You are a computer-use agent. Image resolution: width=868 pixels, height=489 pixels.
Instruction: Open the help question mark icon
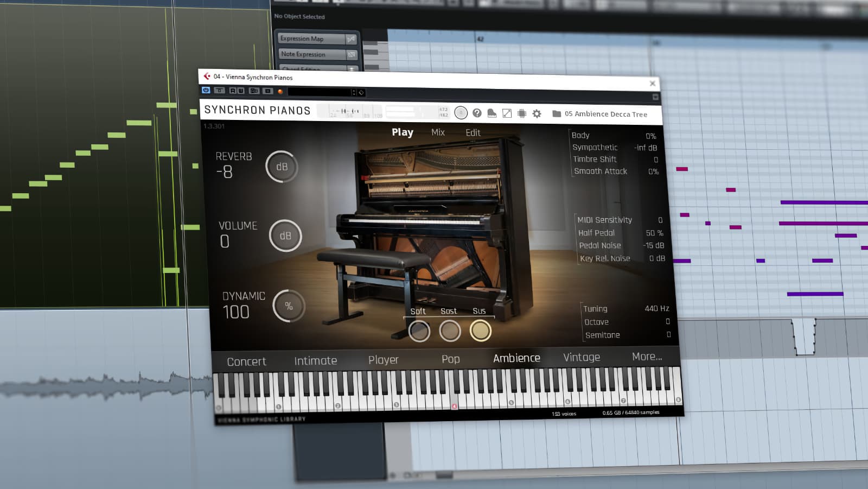tap(477, 113)
